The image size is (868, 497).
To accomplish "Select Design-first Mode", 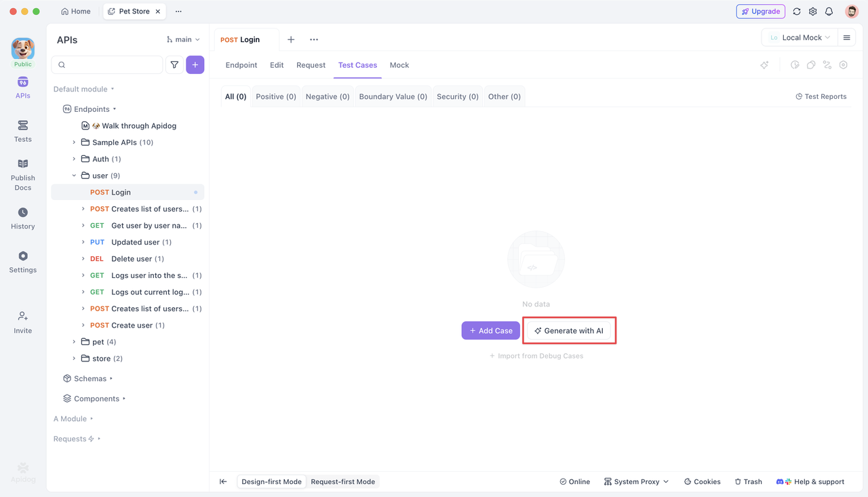I will coord(271,481).
